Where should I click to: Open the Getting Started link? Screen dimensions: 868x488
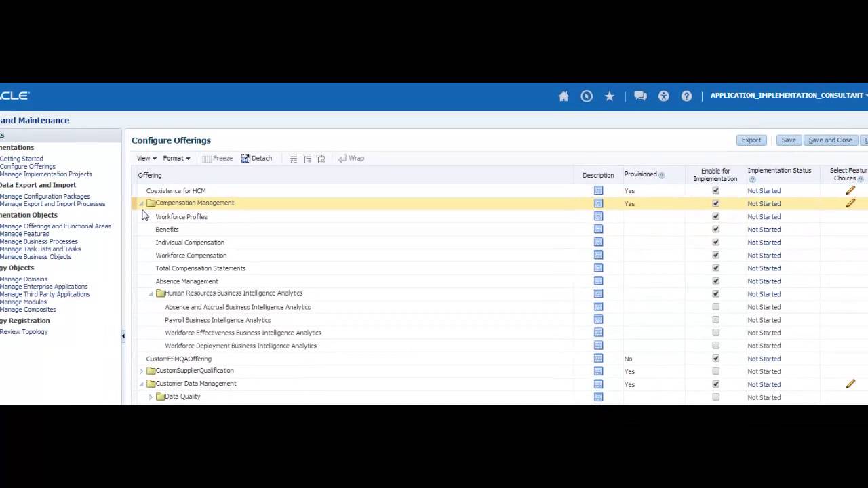click(21, 159)
